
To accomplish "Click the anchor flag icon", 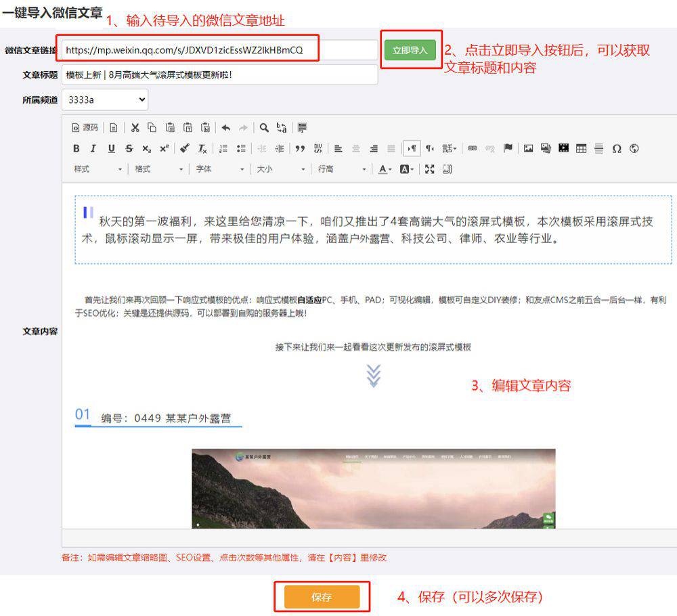I will click(508, 148).
